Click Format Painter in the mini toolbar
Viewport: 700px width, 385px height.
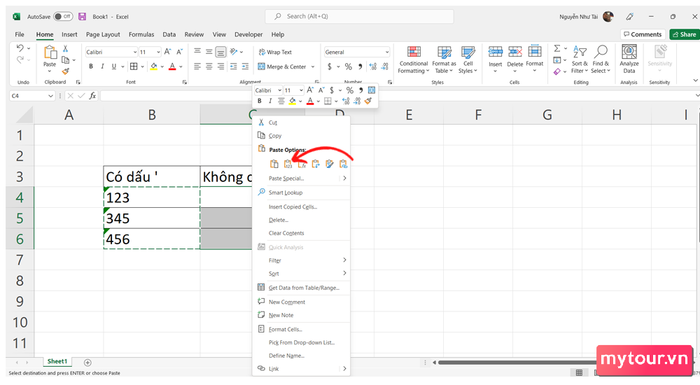pyautogui.click(x=368, y=101)
